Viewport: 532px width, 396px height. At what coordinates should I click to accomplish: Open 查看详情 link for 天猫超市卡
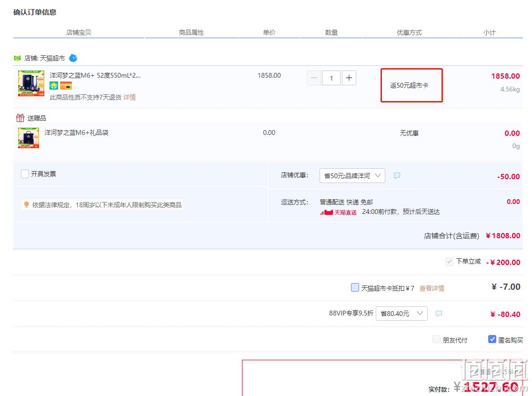(432, 288)
